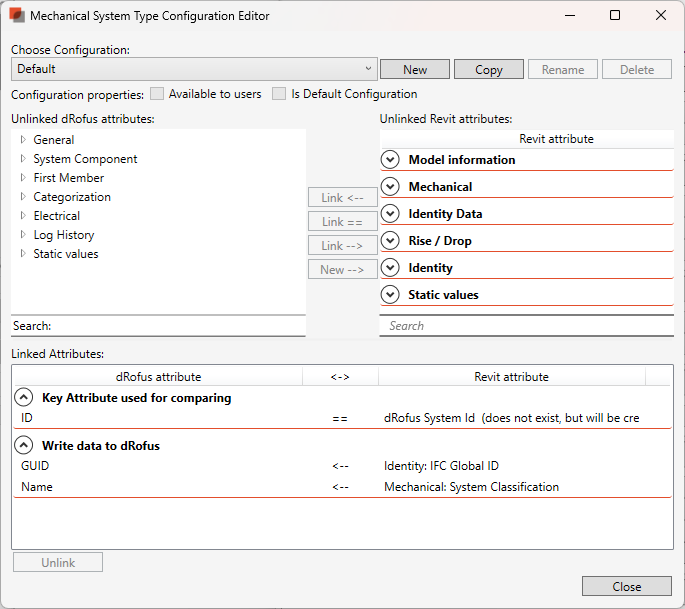The width and height of the screenshot is (685, 609).
Task: Expand the Identity attribute group
Action: 390,268
